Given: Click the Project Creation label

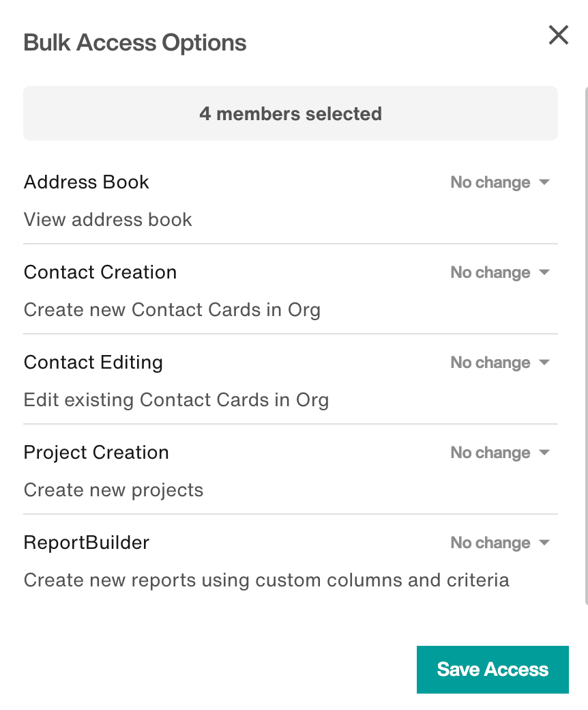Looking at the screenshot, I should pyautogui.click(x=96, y=453).
